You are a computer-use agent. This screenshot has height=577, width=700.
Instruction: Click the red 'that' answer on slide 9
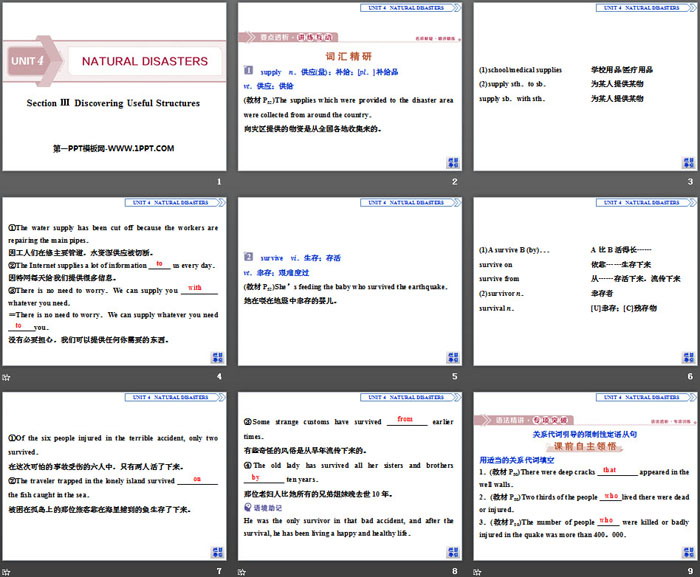[608, 469]
